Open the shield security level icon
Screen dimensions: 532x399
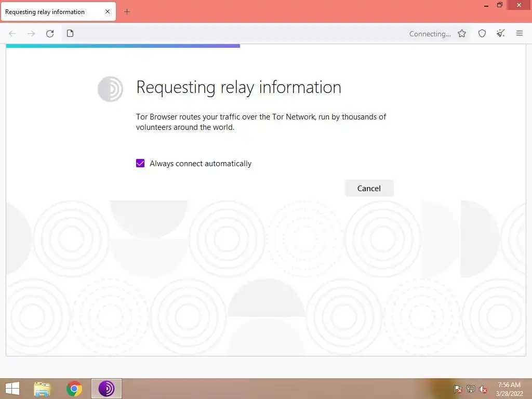pos(482,33)
